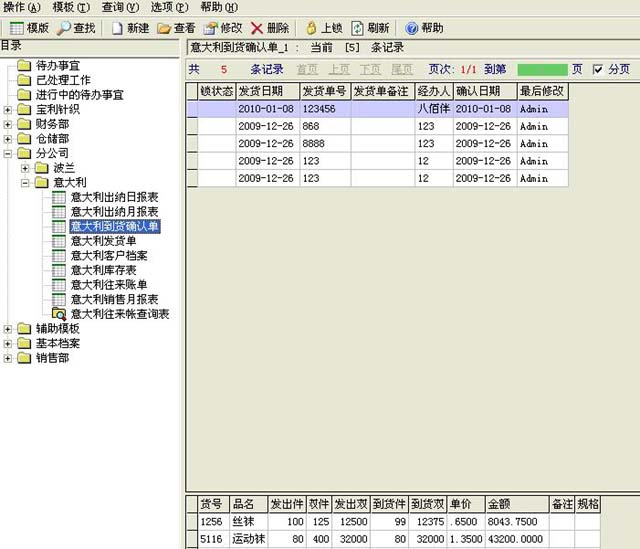This screenshot has height=549, width=640.
Task: Expand the 波兰 subfolder
Action: pyautogui.click(x=24, y=169)
